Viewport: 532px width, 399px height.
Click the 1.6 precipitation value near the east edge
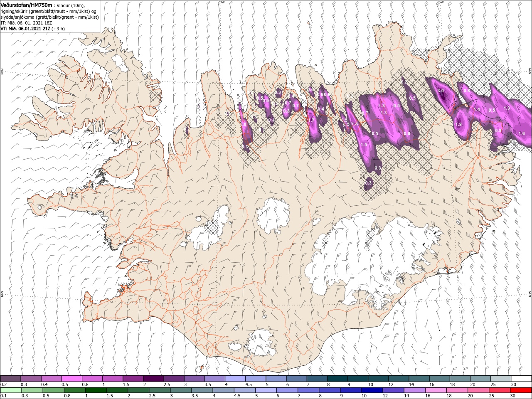522,134
